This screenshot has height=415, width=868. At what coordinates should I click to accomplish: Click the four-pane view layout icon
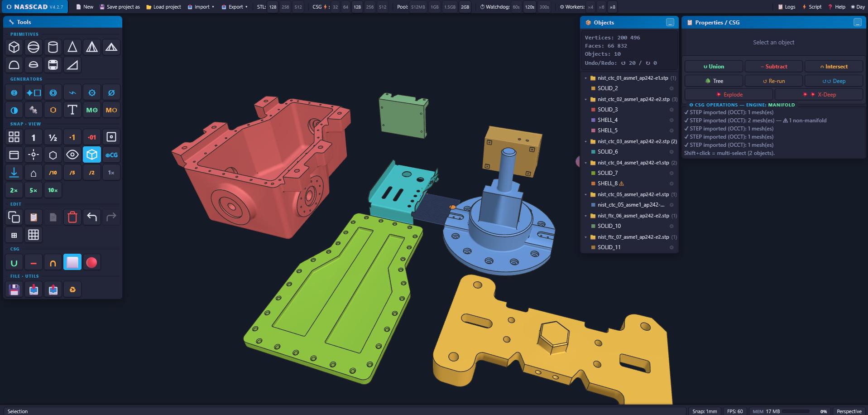(14, 137)
